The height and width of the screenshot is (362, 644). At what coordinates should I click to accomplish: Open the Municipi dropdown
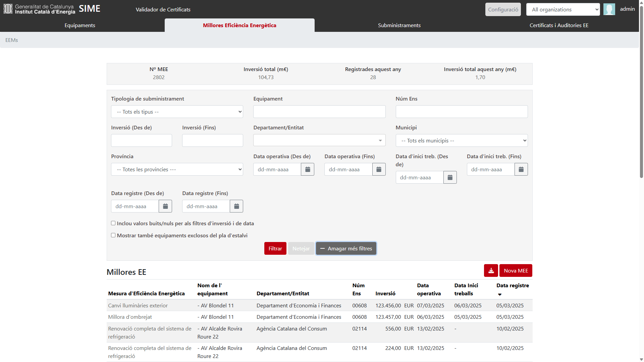point(461,141)
